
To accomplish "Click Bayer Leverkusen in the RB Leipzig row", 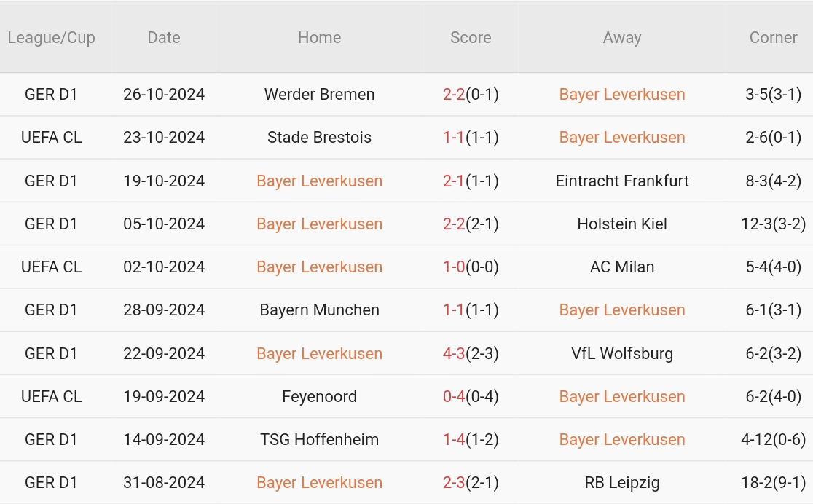I will [319, 483].
